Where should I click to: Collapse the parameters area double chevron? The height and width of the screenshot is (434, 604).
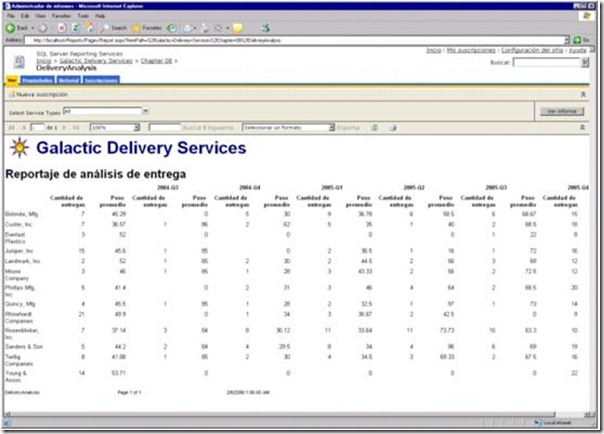click(x=583, y=94)
